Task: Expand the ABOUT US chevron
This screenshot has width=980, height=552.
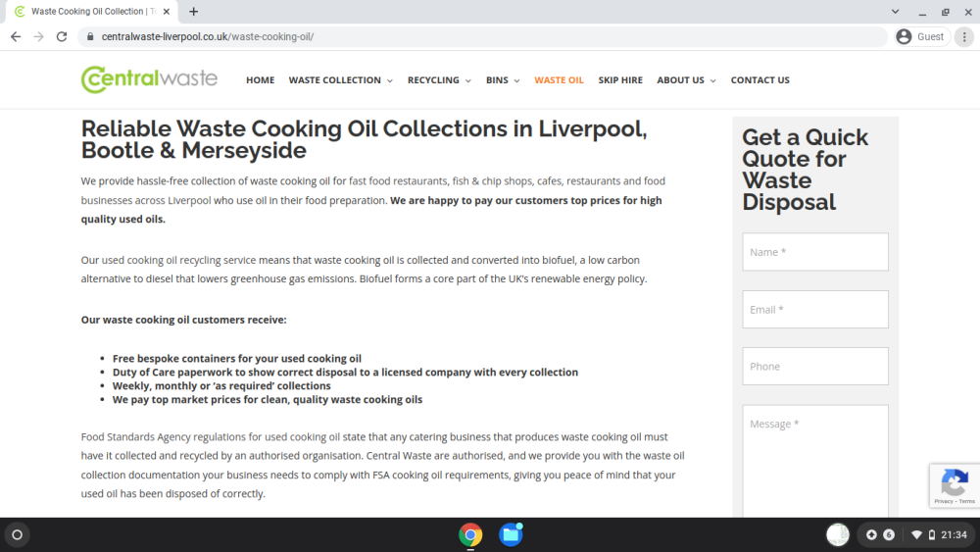Action: click(713, 80)
